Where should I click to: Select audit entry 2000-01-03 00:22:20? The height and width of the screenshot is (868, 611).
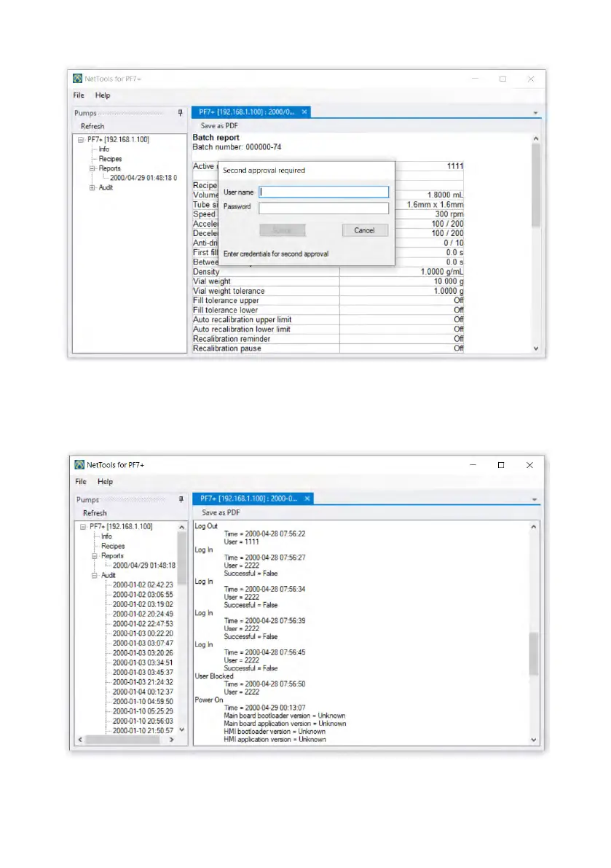143,633
